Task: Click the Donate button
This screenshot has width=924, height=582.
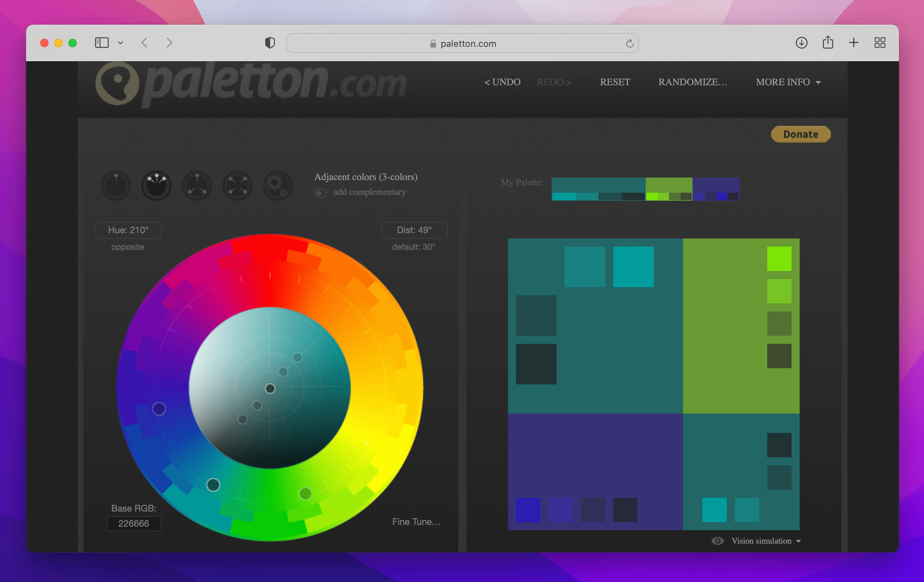Action: [800, 134]
